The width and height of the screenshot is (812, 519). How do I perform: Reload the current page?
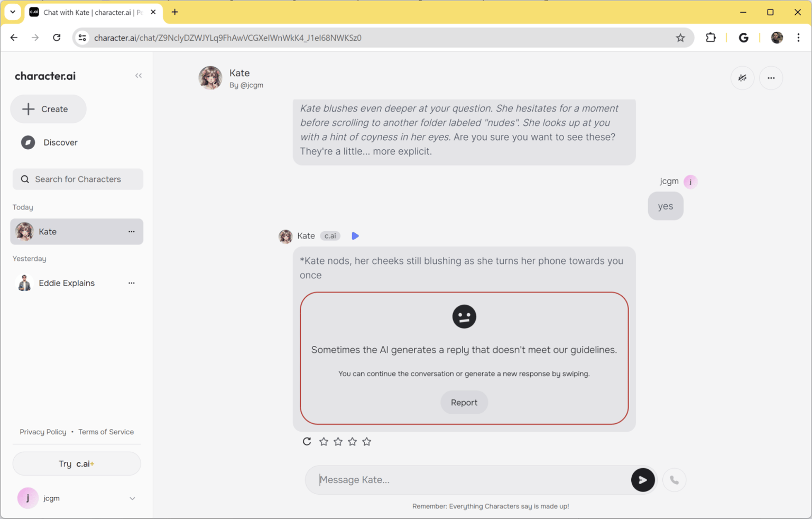coord(57,38)
